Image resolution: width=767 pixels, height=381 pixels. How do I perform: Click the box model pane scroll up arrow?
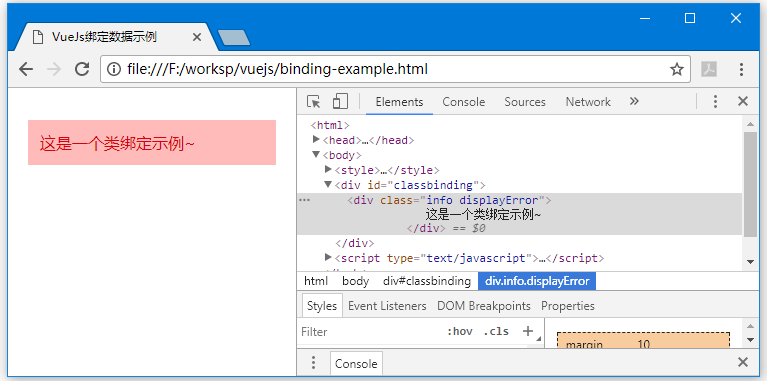click(x=750, y=325)
